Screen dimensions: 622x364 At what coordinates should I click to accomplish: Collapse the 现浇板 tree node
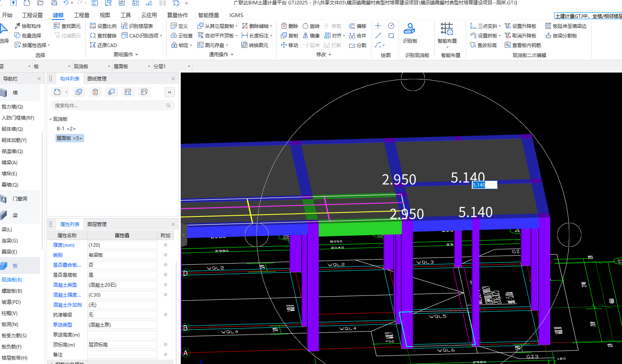tap(50, 119)
